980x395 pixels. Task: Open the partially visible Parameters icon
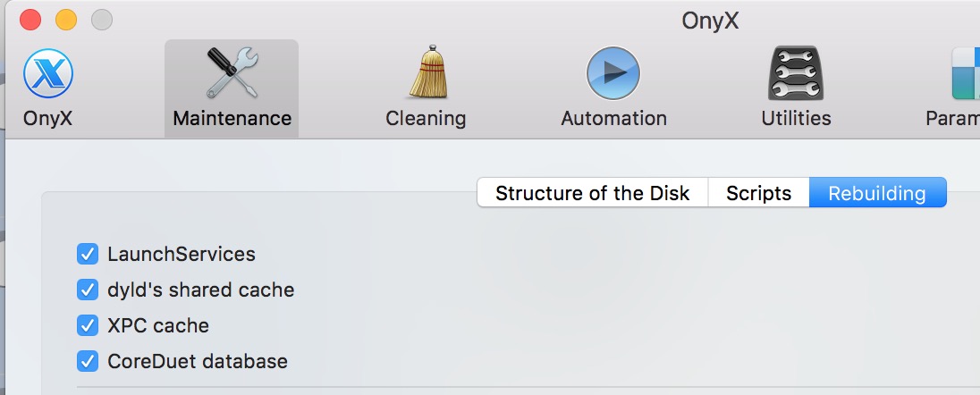[x=964, y=73]
